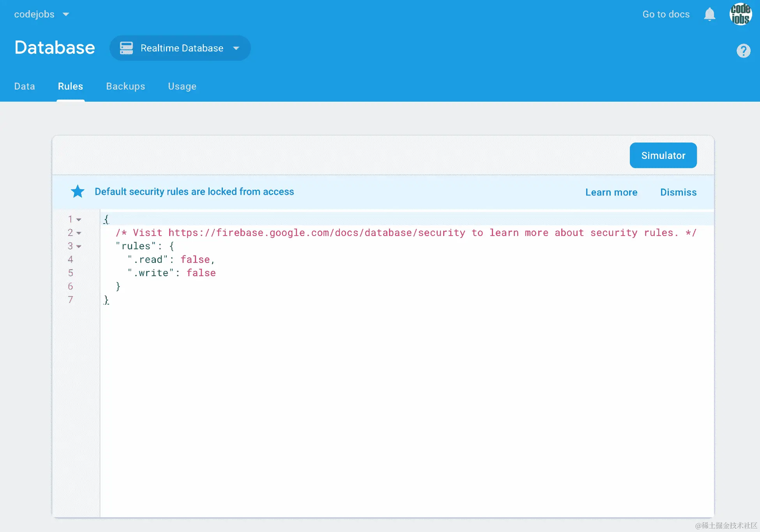Click the Realtime Database server icon
The image size is (760, 532).
(126, 48)
